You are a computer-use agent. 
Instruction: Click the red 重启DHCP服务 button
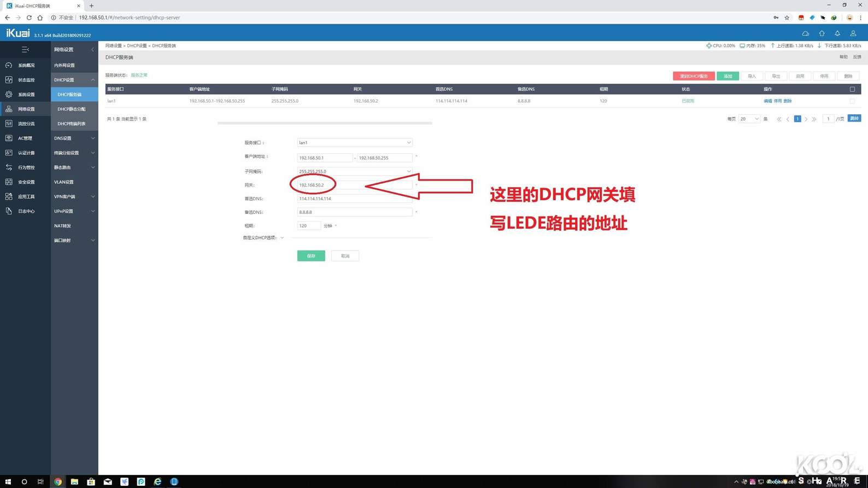pos(694,76)
